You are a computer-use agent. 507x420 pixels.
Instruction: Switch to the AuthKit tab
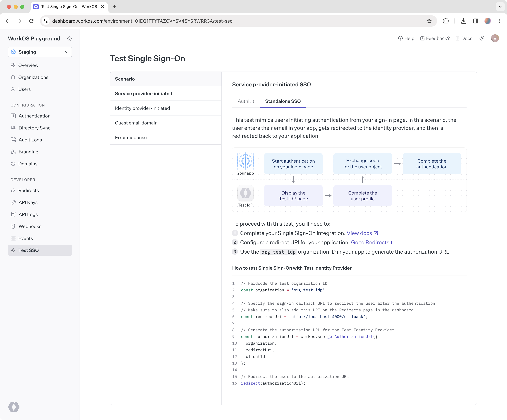pyautogui.click(x=246, y=101)
